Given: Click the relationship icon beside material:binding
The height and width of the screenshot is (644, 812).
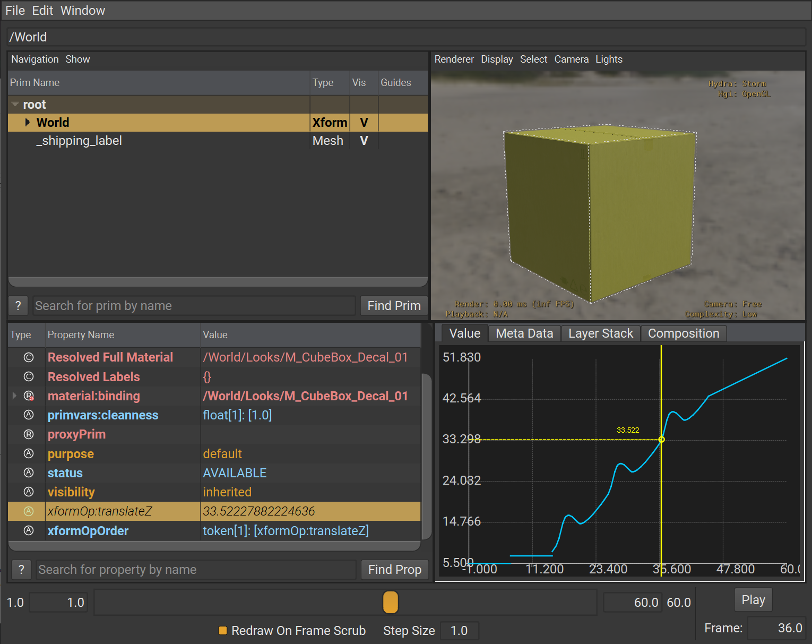Looking at the screenshot, I should pos(29,396).
